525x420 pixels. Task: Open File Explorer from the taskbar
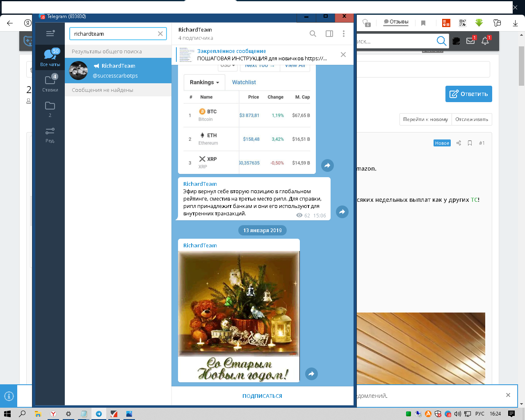click(38, 414)
